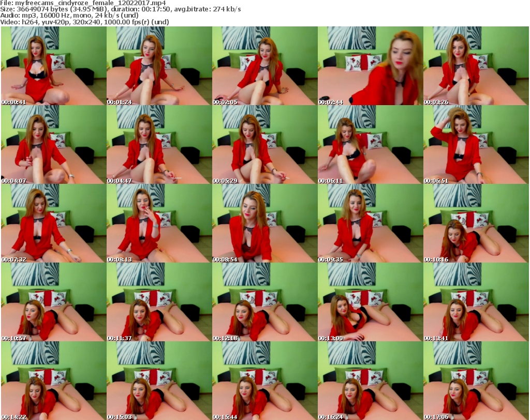This screenshot has height=420, width=530.
Task: Open the frame stamped 00:02:44
Action: 370,66
